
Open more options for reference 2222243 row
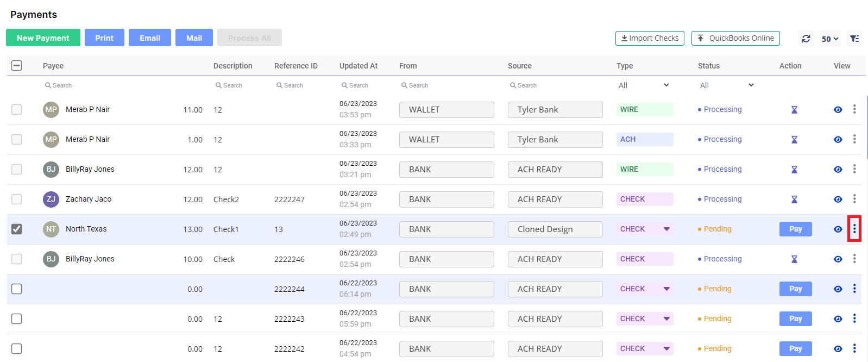pos(854,319)
